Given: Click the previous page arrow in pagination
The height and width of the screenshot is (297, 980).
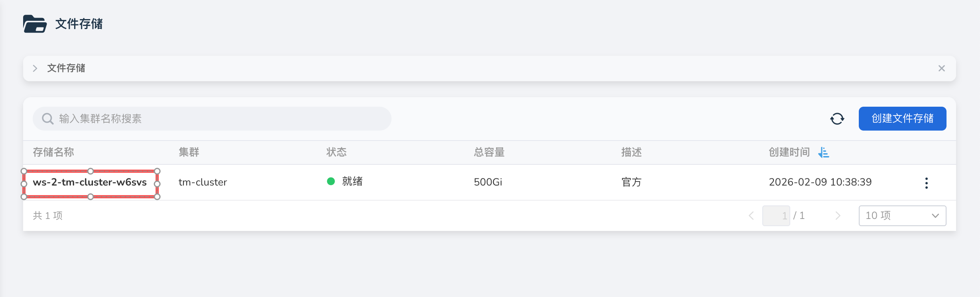Looking at the screenshot, I should coord(751,215).
